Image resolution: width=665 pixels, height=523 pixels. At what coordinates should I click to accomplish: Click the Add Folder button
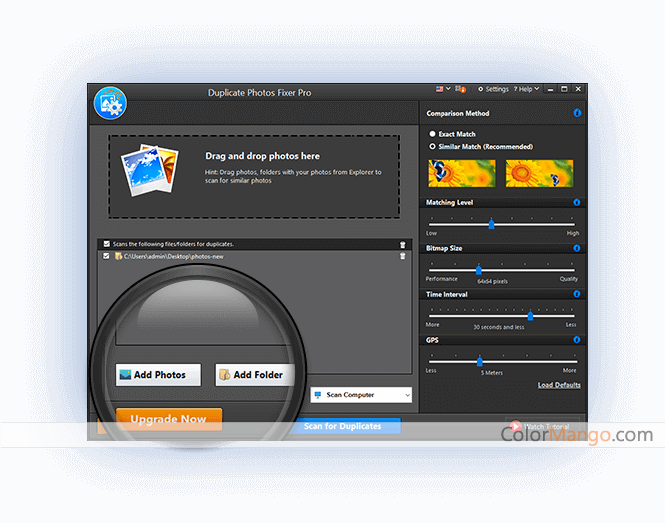[255, 375]
